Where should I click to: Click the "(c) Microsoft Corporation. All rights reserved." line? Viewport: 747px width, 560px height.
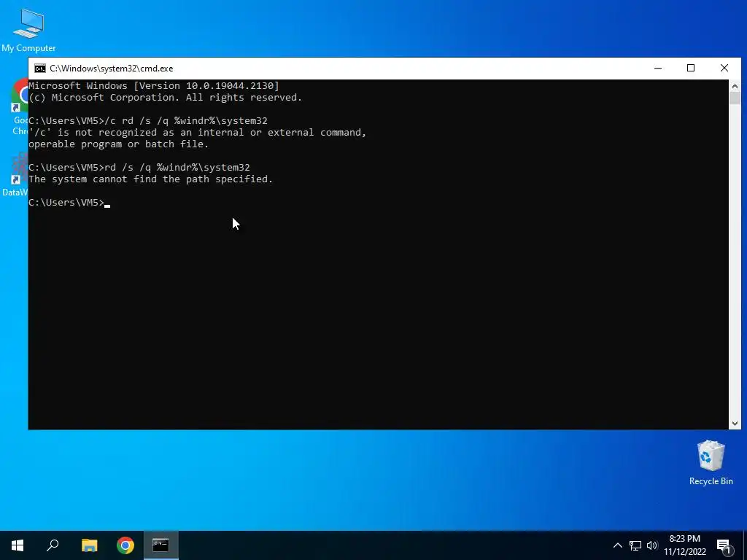[x=166, y=97]
